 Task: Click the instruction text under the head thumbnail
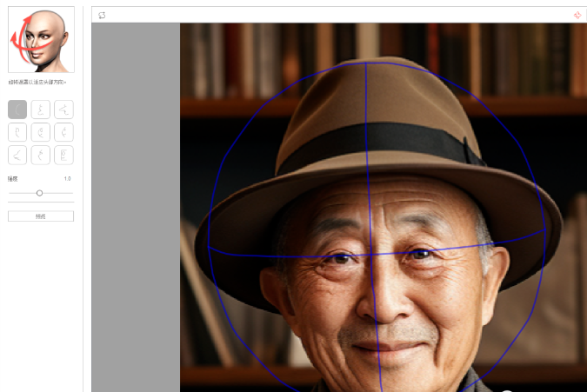[37, 83]
